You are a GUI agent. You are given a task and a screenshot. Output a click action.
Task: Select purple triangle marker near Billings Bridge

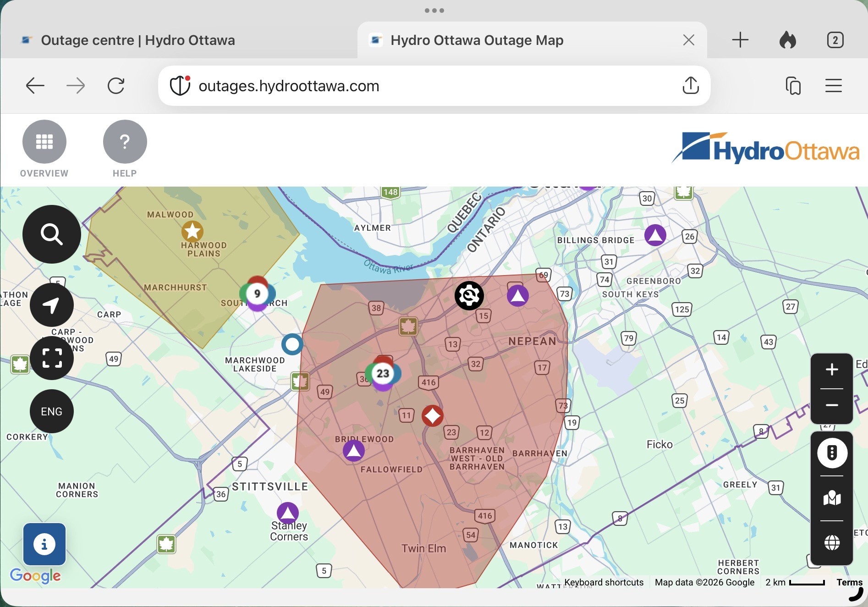pyautogui.click(x=655, y=235)
